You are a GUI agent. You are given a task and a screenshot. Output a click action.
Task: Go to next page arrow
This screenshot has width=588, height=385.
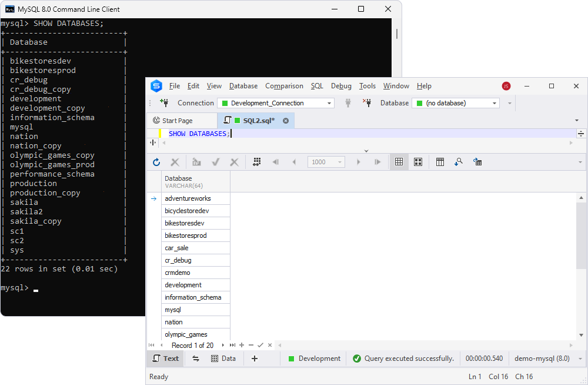(x=359, y=162)
